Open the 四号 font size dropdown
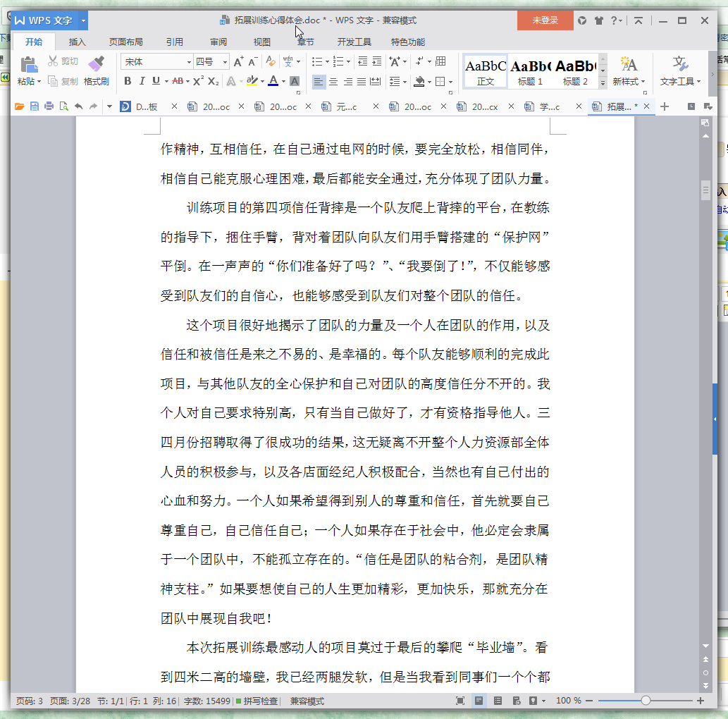Screen dimensions: 728x719 (x=226, y=62)
